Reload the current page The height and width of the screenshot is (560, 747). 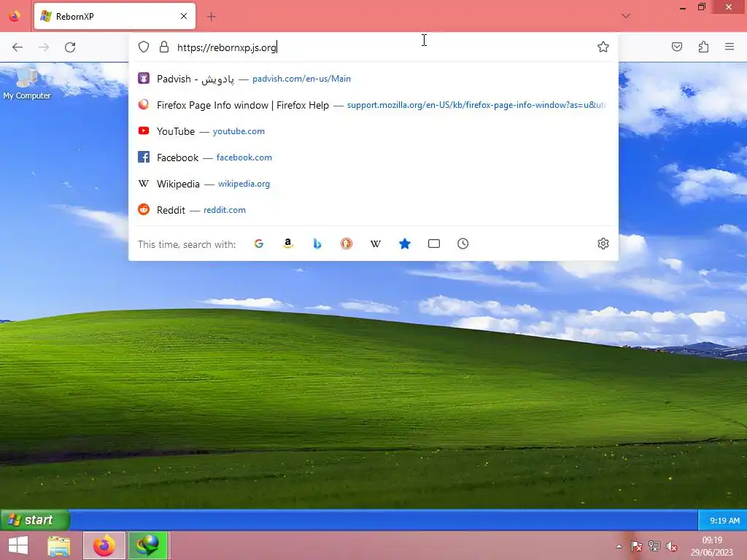coord(70,47)
